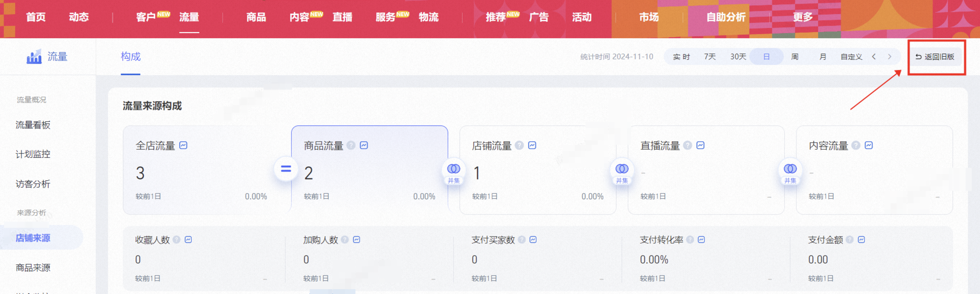The height and width of the screenshot is (294, 980).
Task: Click the 并集 icon between 直播流量 and 内容流量
Action: click(790, 172)
